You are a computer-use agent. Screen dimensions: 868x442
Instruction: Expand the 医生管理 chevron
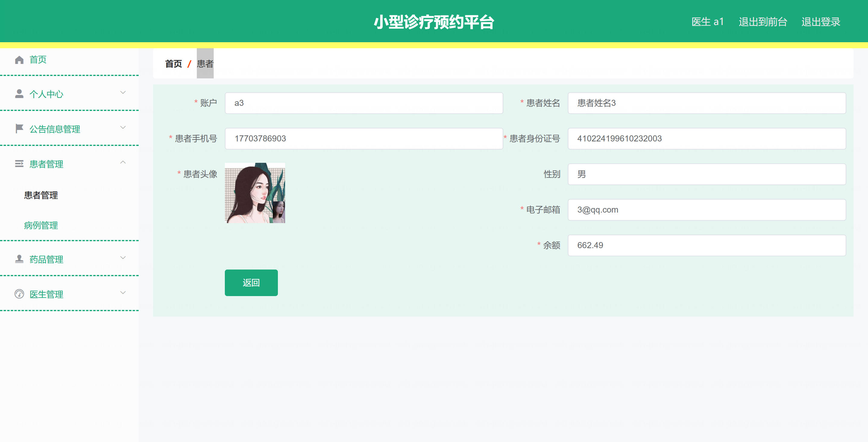tap(123, 293)
